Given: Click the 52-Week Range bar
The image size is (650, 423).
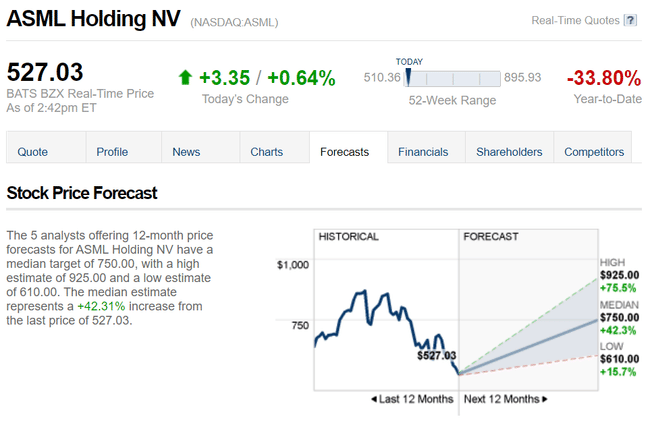Looking at the screenshot, I should tap(452, 78).
